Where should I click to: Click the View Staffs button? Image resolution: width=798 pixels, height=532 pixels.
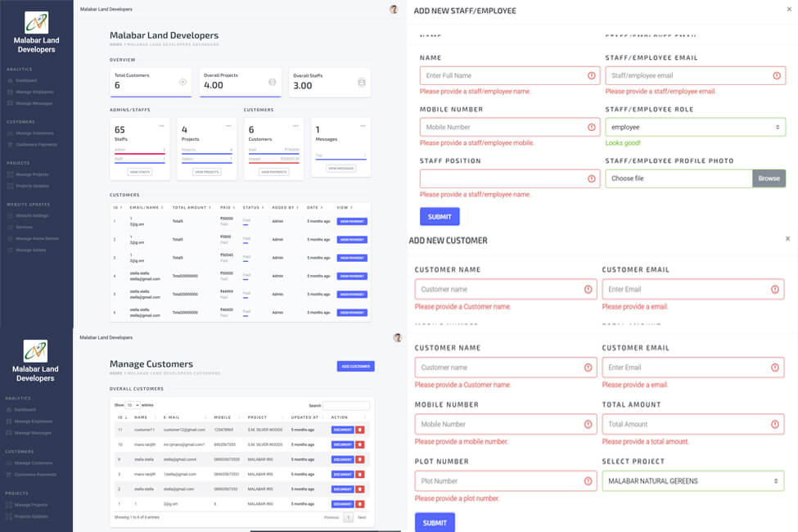coord(140,172)
